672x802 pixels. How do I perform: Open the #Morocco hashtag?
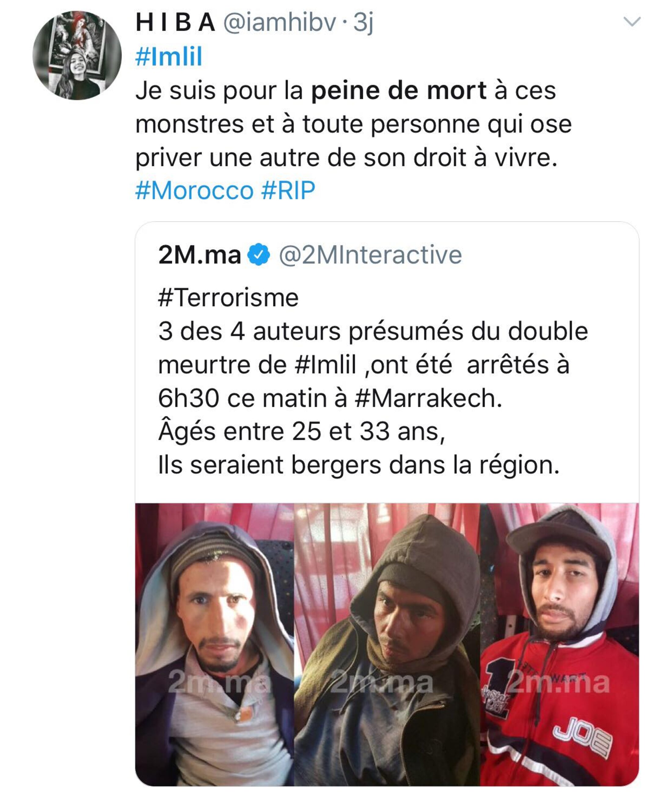click(195, 190)
